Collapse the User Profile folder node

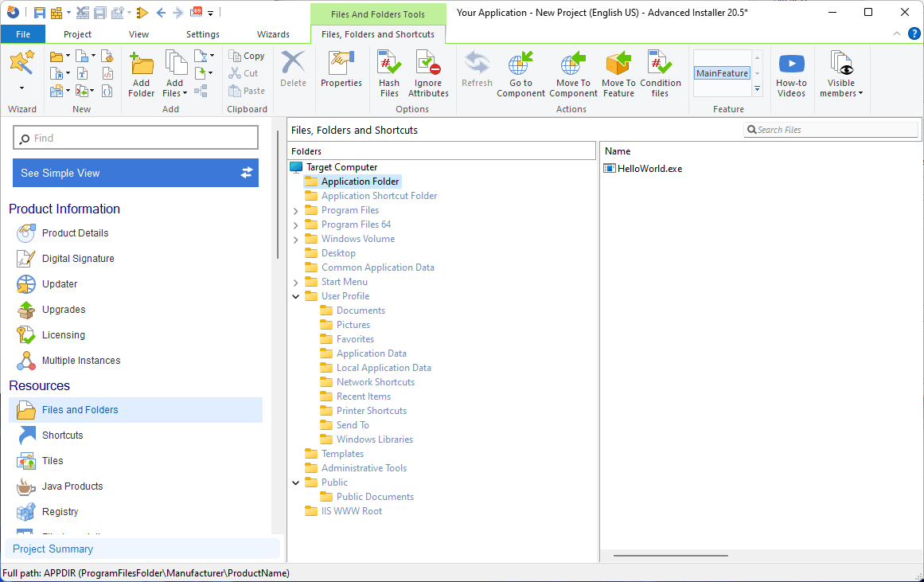[296, 297]
